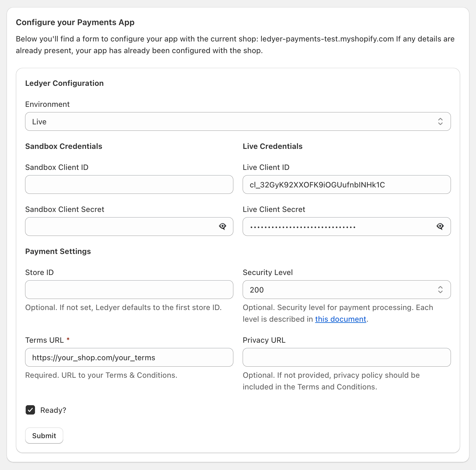Click the 'Ready?' checkbox label
Image resolution: width=476 pixels, height=470 pixels.
pos(53,410)
